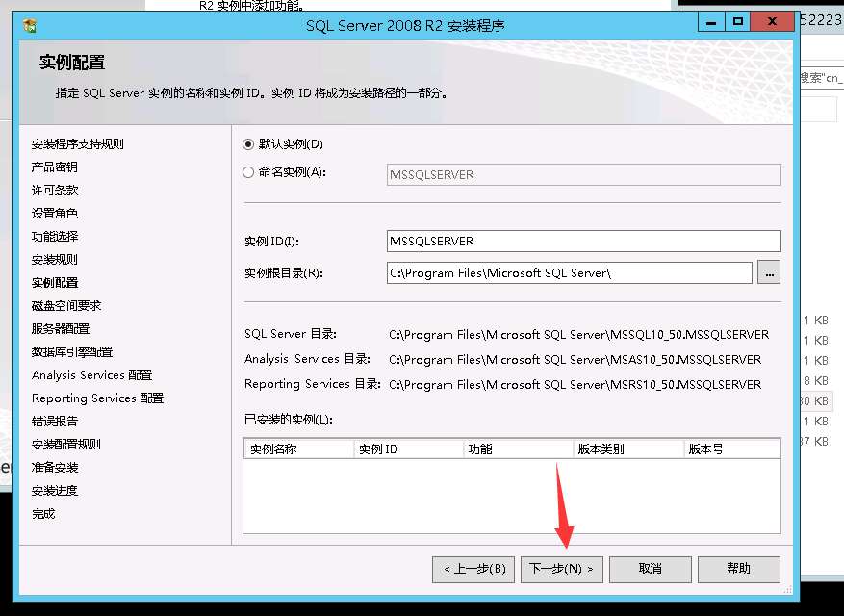
Task: Select the 命名实例 radio button
Action: 250,173
